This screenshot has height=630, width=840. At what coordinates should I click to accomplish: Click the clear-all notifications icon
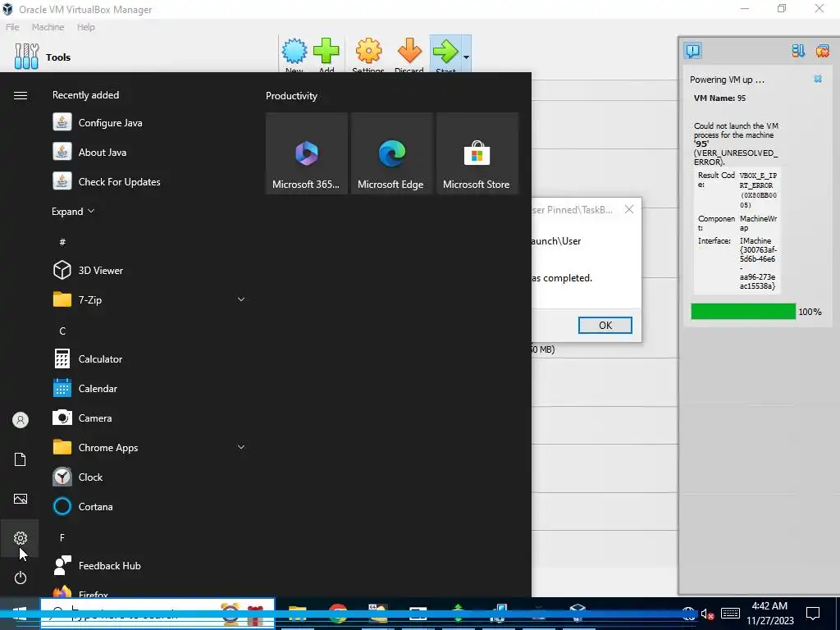(x=822, y=51)
